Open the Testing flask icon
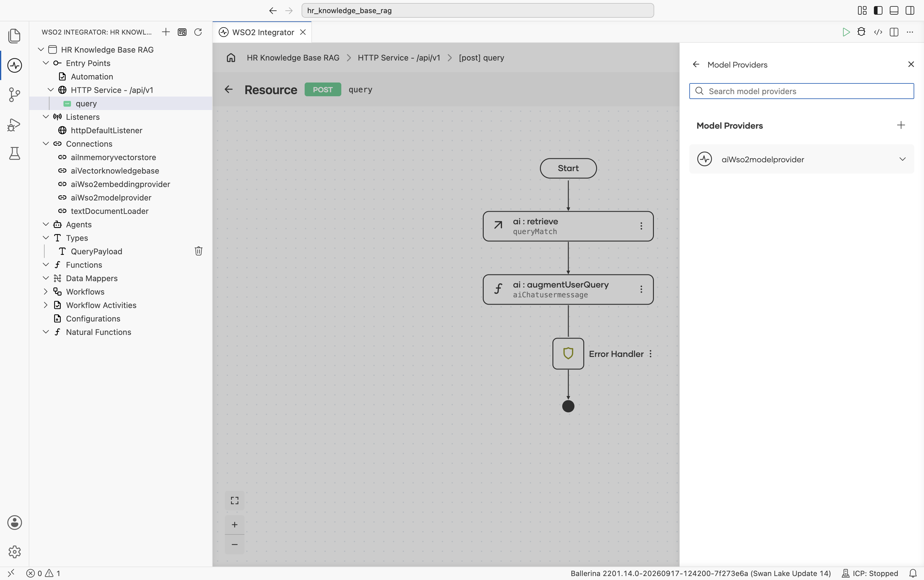The width and height of the screenshot is (924, 580). click(x=15, y=153)
